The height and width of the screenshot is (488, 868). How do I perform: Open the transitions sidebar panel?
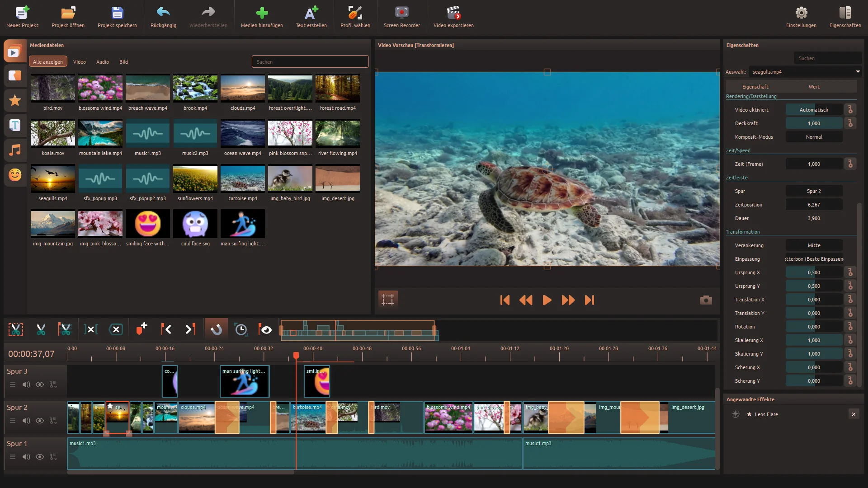pyautogui.click(x=14, y=75)
